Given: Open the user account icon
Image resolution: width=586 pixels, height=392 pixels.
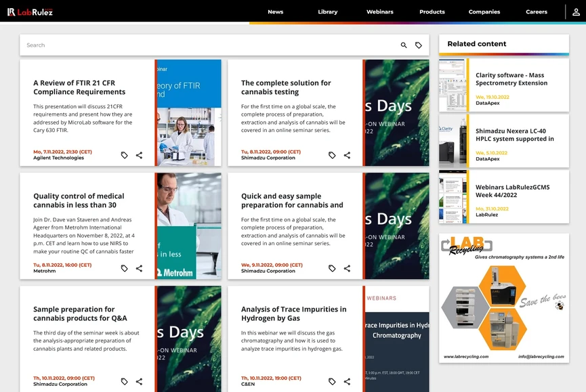Looking at the screenshot, I should pos(576,12).
